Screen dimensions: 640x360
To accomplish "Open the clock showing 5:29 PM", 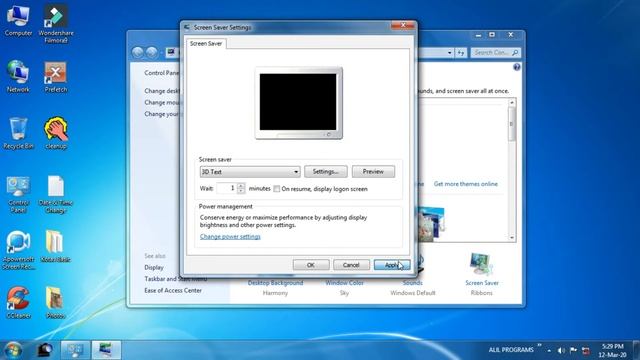I will tap(612, 350).
